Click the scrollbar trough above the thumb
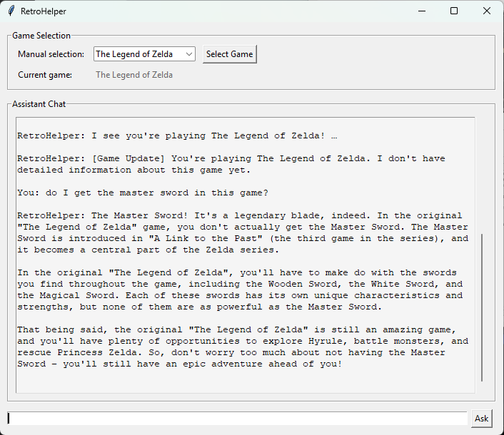The width and height of the screenshot is (504, 435). (482, 175)
